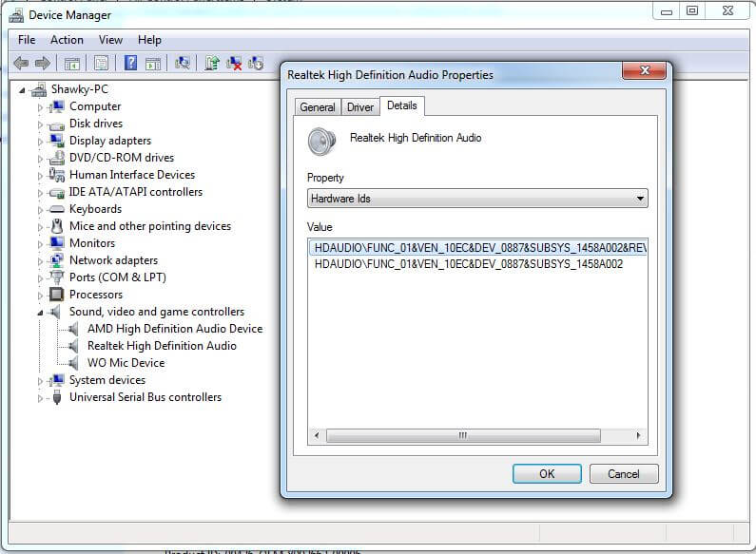Image resolution: width=756 pixels, height=554 pixels.
Task: Select the second hardware ID ending SUBSYS_1458A002
Action: [x=469, y=264]
